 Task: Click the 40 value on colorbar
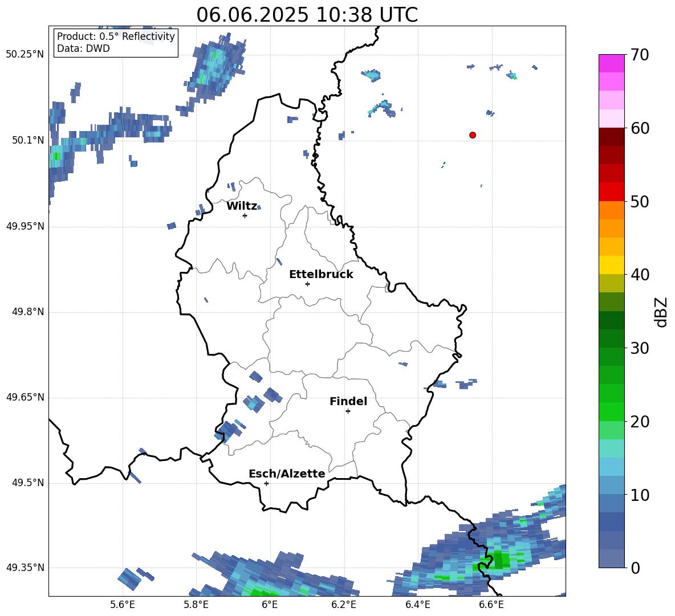[x=639, y=275]
